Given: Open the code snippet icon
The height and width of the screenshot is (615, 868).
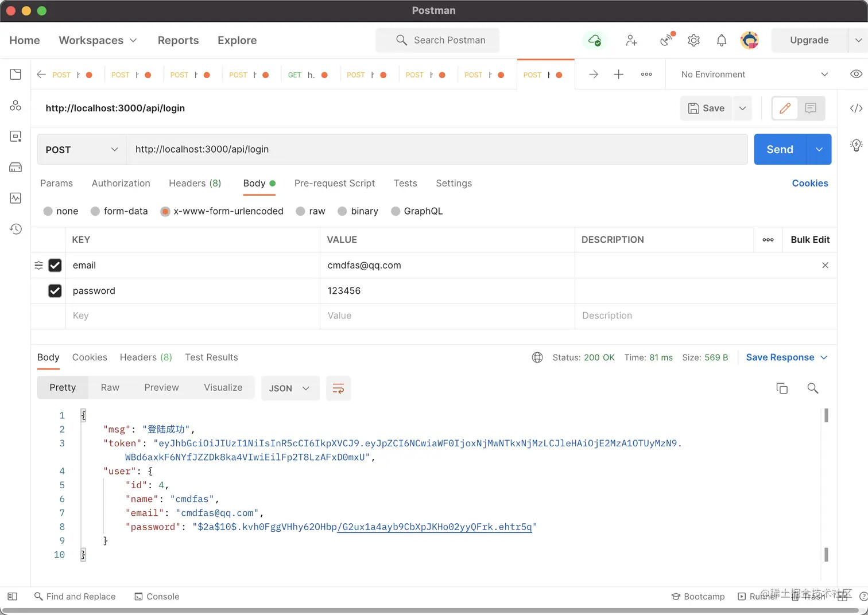Looking at the screenshot, I should click(x=856, y=108).
